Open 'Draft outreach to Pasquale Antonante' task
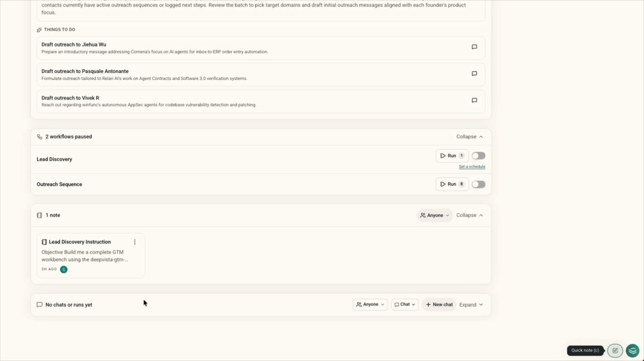This screenshot has width=644, height=361. [261, 75]
